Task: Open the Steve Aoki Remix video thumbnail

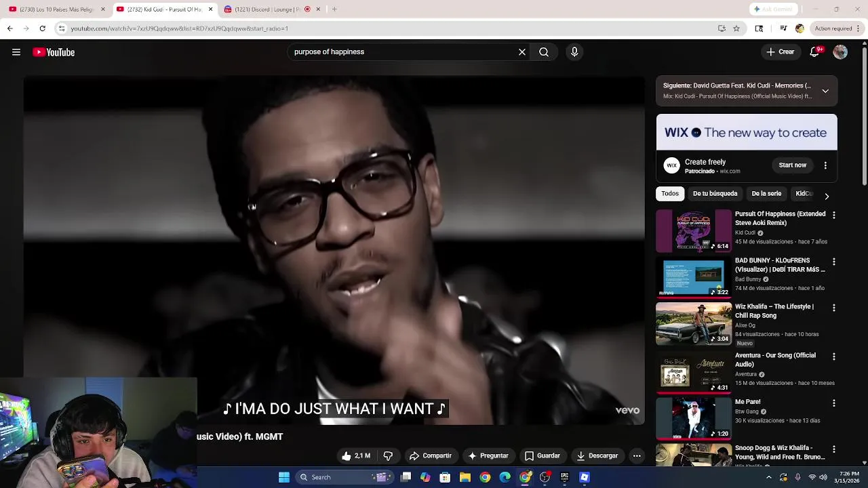Action: click(693, 231)
